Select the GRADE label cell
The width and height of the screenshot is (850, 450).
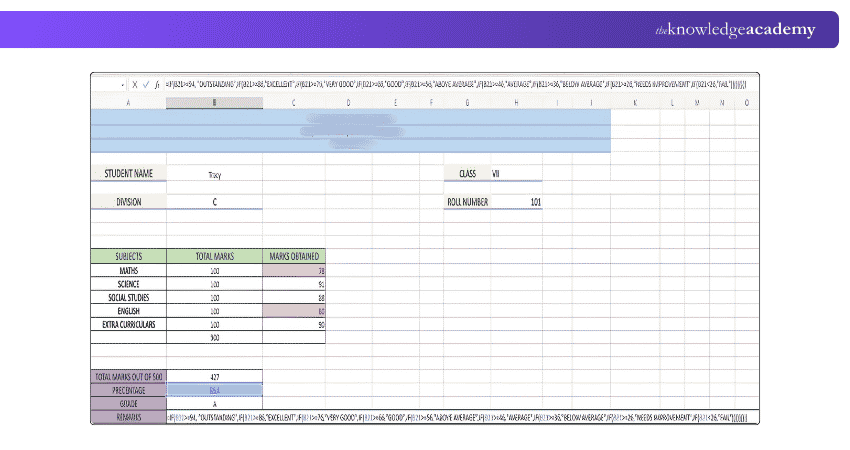(x=128, y=403)
